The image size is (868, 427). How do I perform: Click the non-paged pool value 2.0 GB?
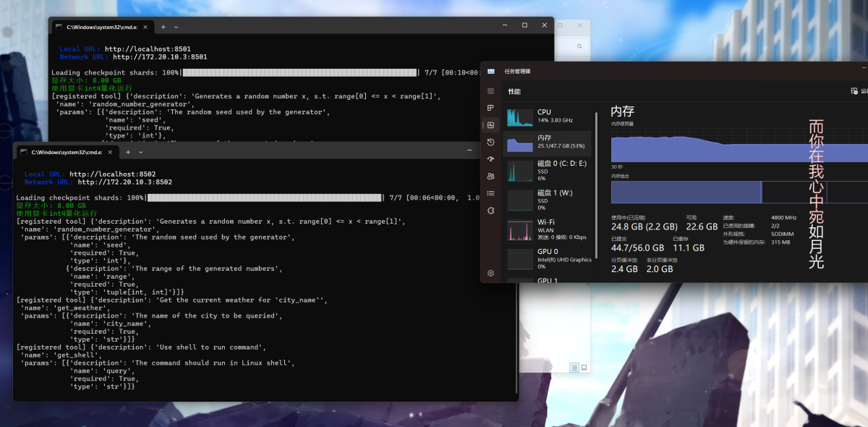[x=660, y=269]
